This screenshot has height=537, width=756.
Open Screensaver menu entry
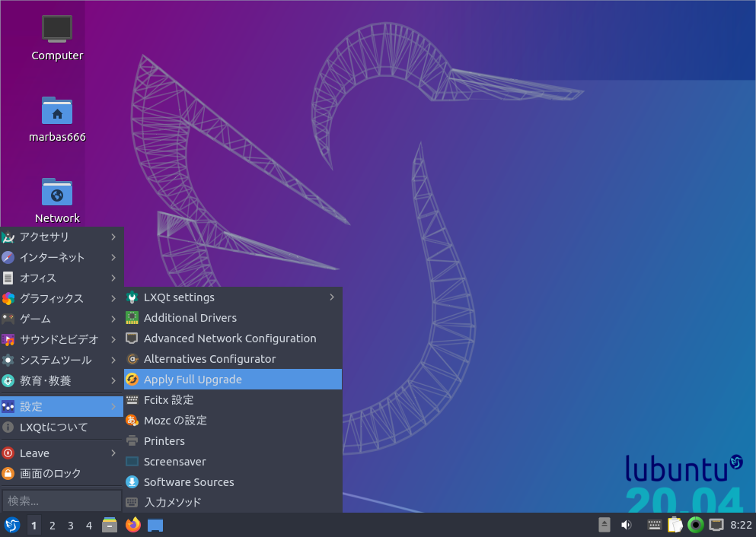(x=233, y=462)
